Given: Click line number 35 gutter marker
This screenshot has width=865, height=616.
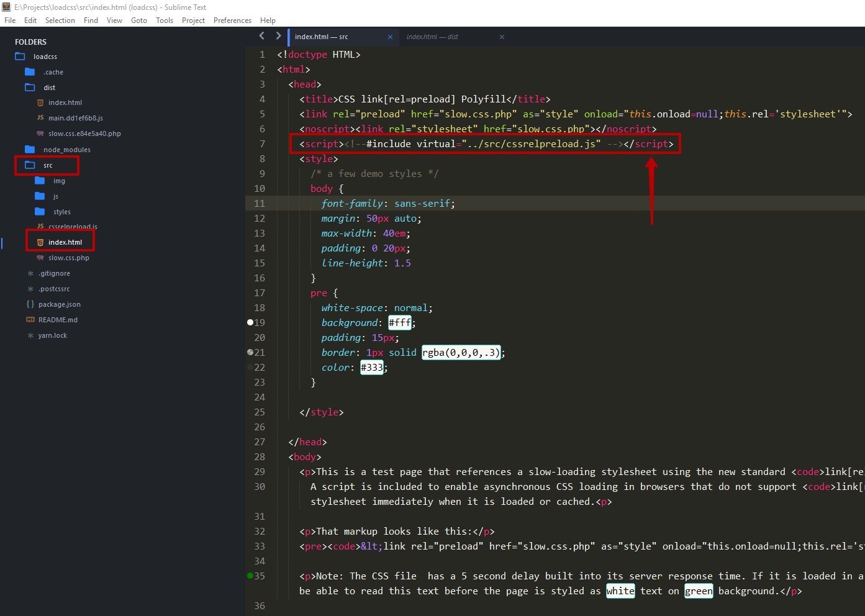Looking at the screenshot, I should click(250, 576).
